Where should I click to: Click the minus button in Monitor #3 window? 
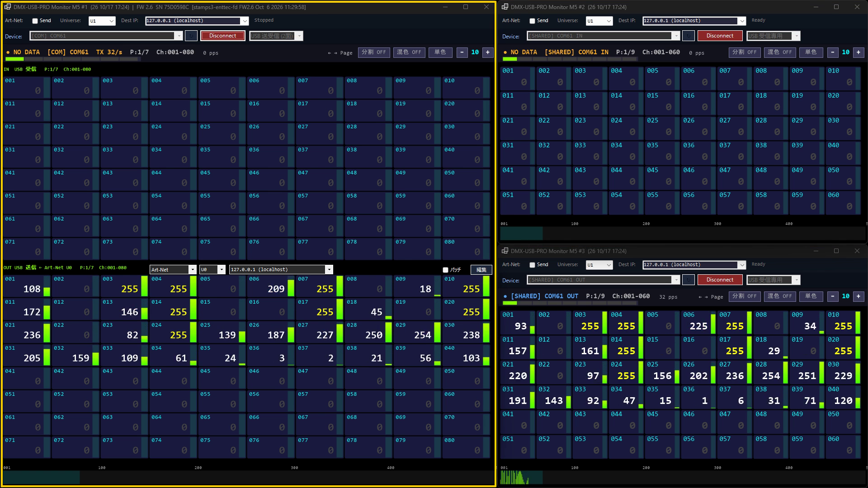tap(832, 296)
